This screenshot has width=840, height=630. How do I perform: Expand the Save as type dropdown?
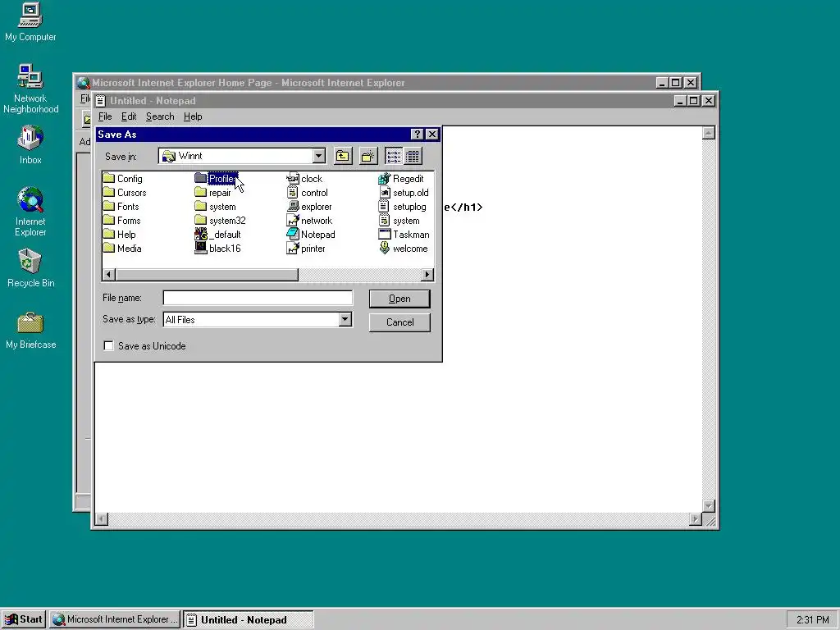345,319
